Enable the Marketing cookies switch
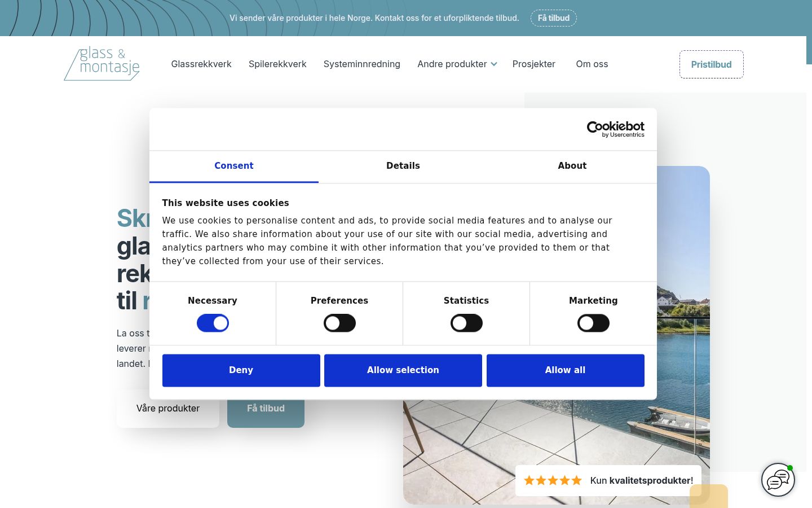Image resolution: width=812 pixels, height=508 pixels. click(593, 323)
